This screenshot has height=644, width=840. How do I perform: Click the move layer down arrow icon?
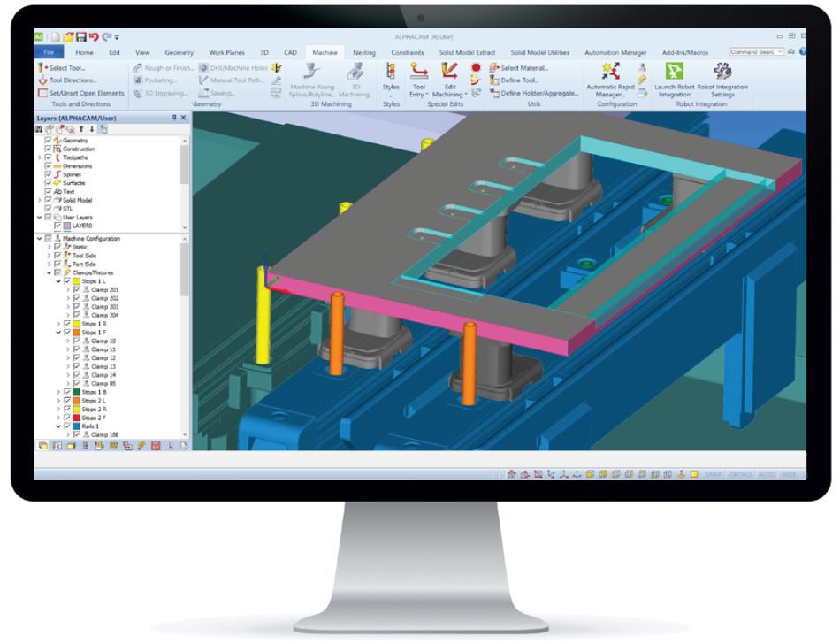coord(92,129)
